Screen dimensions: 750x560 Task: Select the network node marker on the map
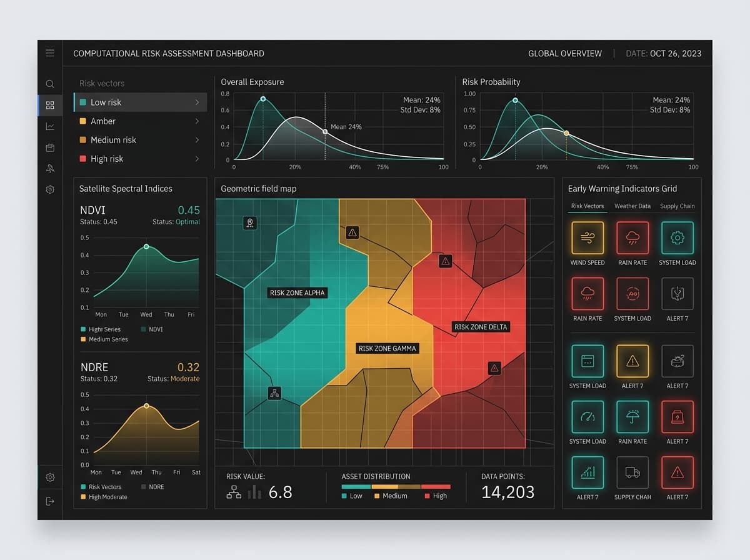[274, 393]
